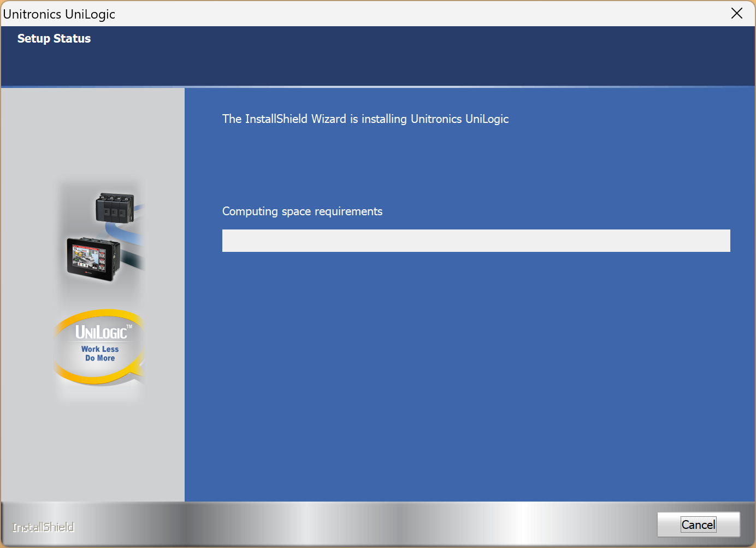Click the TM symbol beside UniLogic logo
Image resolution: width=756 pixels, height=548 pixels.
tap(129, 327)
